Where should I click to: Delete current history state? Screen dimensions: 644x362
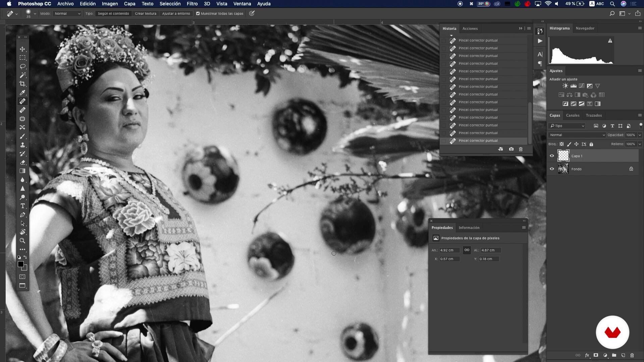tap(521, 149)
